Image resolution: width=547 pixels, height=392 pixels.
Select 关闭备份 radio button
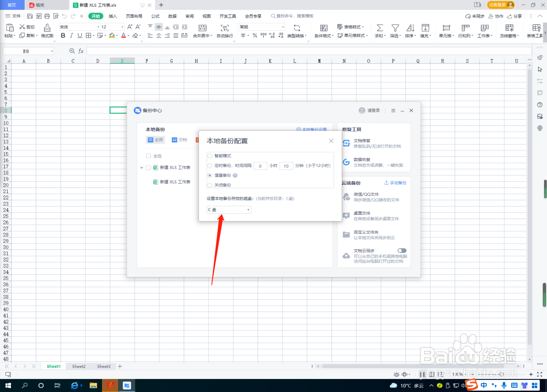click(210, 185)
